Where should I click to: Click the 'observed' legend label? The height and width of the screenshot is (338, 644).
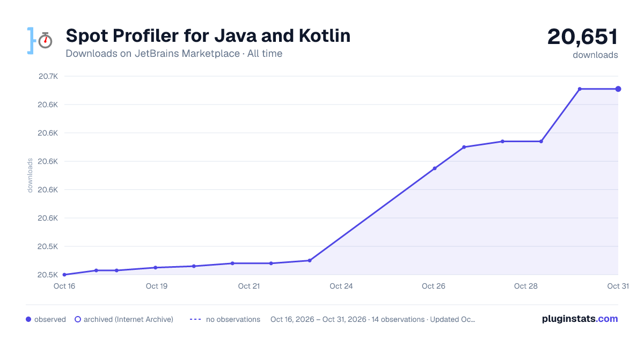[50, 319]
